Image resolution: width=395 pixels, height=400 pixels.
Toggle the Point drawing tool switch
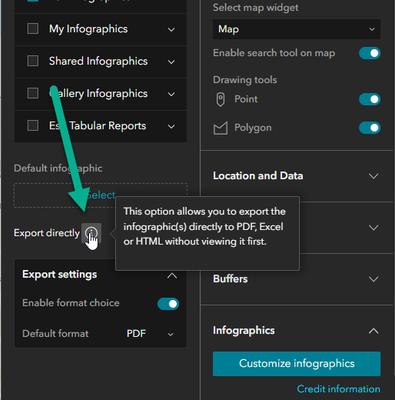[x=370, y=99]
